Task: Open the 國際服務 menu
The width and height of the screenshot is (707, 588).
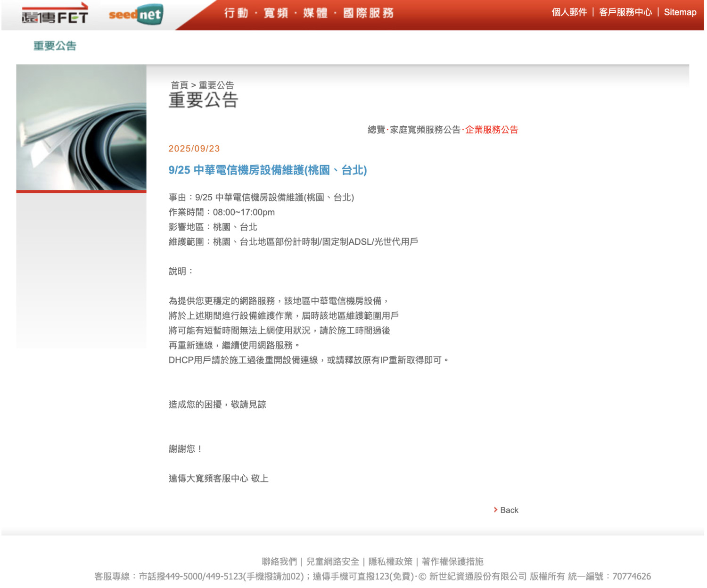Action: [369, 13]
